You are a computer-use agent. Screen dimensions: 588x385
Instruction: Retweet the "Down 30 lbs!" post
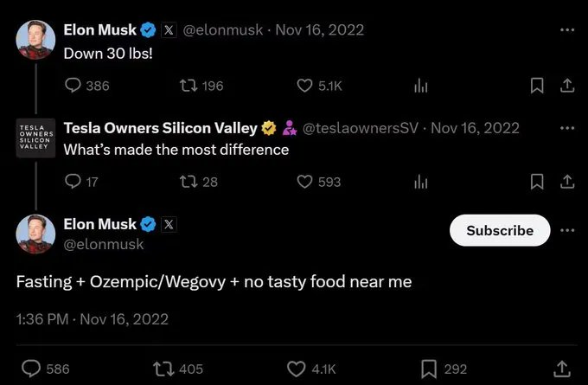click(186, 86)
